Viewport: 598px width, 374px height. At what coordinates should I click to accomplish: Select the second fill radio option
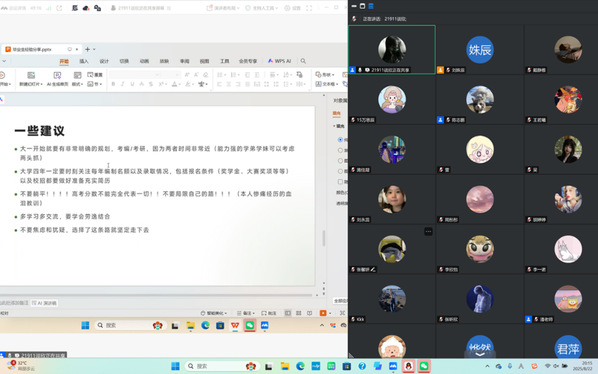340,150
